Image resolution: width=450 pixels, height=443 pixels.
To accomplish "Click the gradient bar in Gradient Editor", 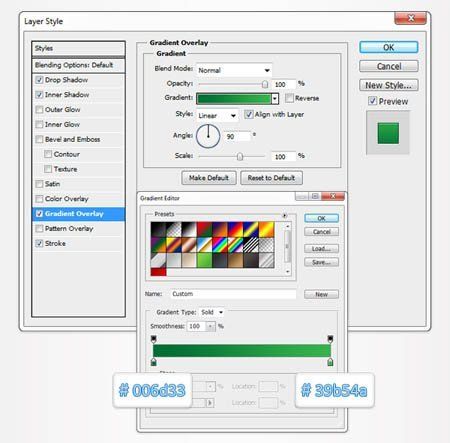I will point(242,351).
